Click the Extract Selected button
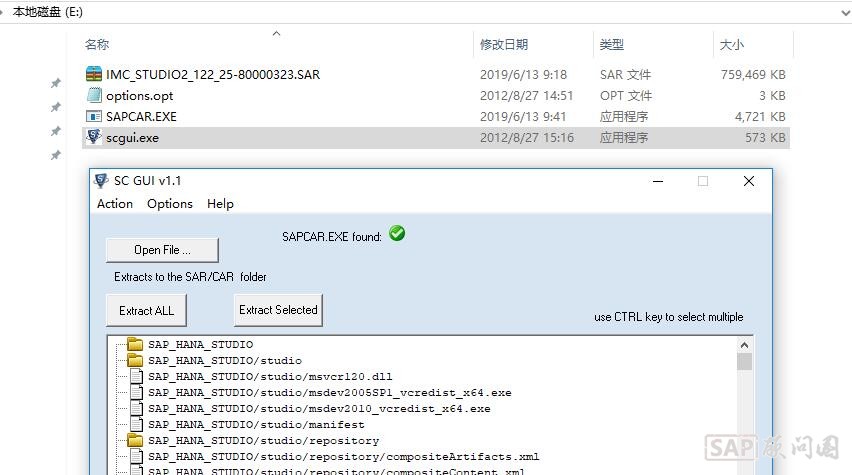The image size is (852, 475). pos(278,310)
